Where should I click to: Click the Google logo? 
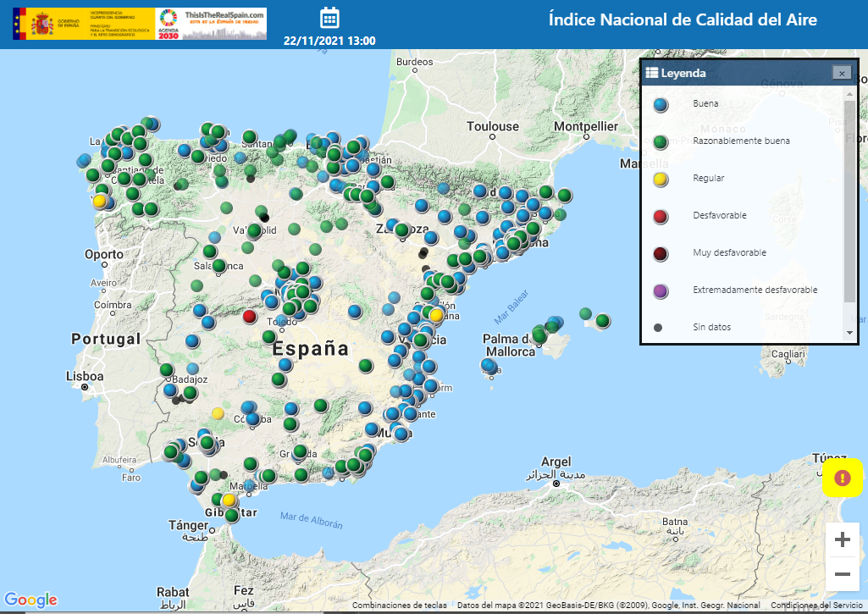tap(31, 600)
